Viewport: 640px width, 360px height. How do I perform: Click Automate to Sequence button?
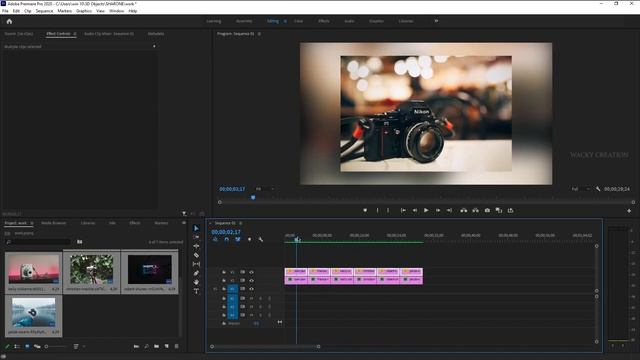136,347
